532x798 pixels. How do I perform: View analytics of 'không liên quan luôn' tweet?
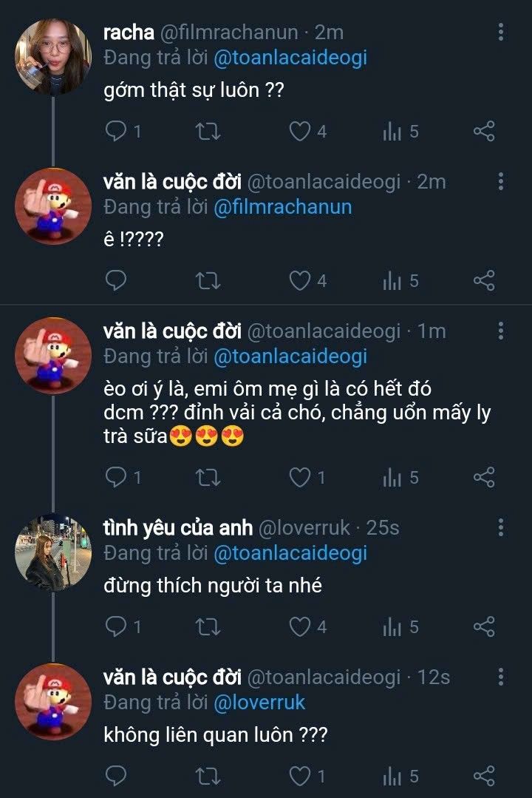click(x=392, y=776)
